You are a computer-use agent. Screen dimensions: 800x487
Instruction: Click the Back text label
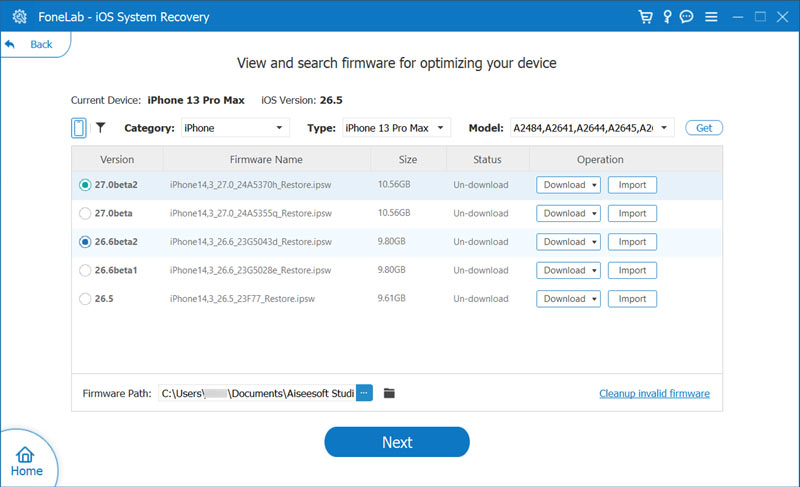[x=41, y=44]
